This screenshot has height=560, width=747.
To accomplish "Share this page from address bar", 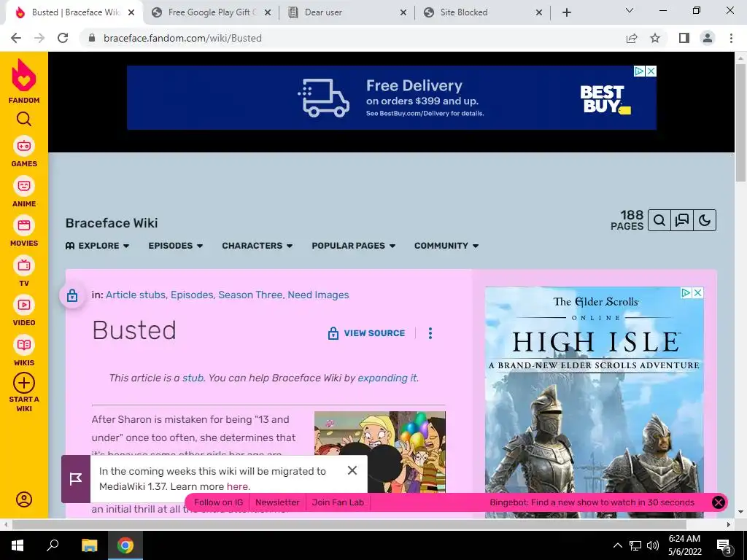I will [632, 38].
